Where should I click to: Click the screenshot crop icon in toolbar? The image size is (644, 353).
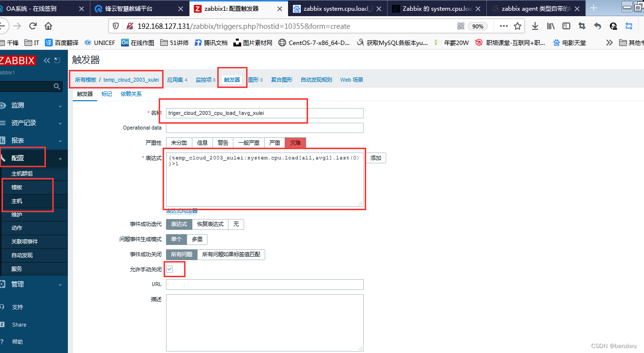[582, 26]
